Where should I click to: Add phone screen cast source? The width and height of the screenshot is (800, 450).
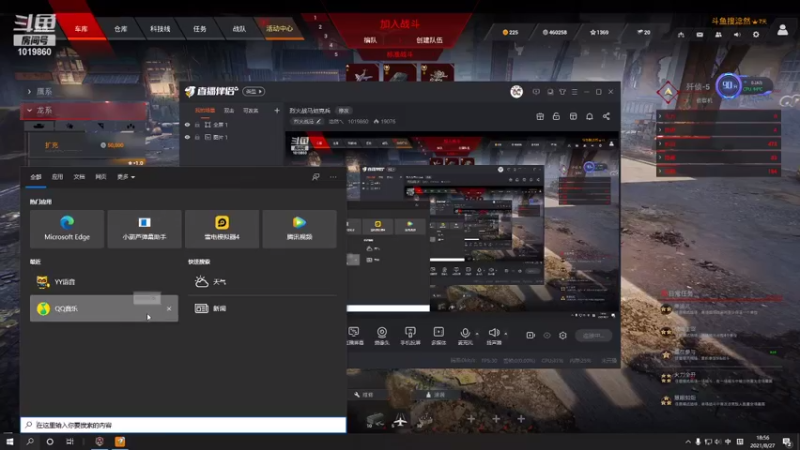click(x=410, y=336)
